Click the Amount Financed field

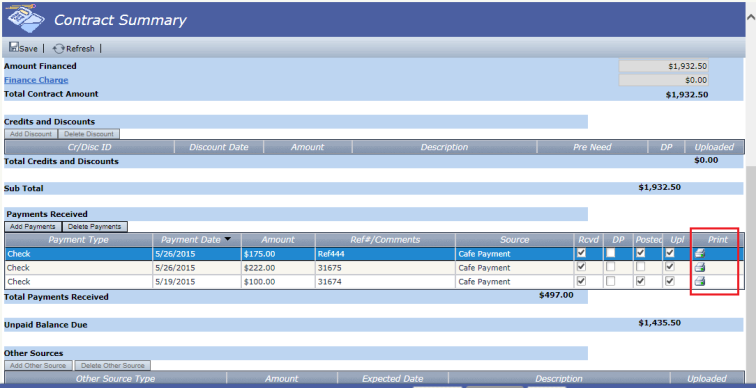pos(663,67)
